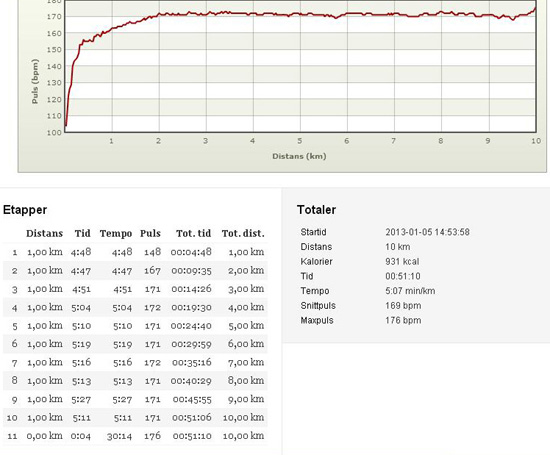
Task: Click the Tot. dist. column header
Action: pos(243,234)
